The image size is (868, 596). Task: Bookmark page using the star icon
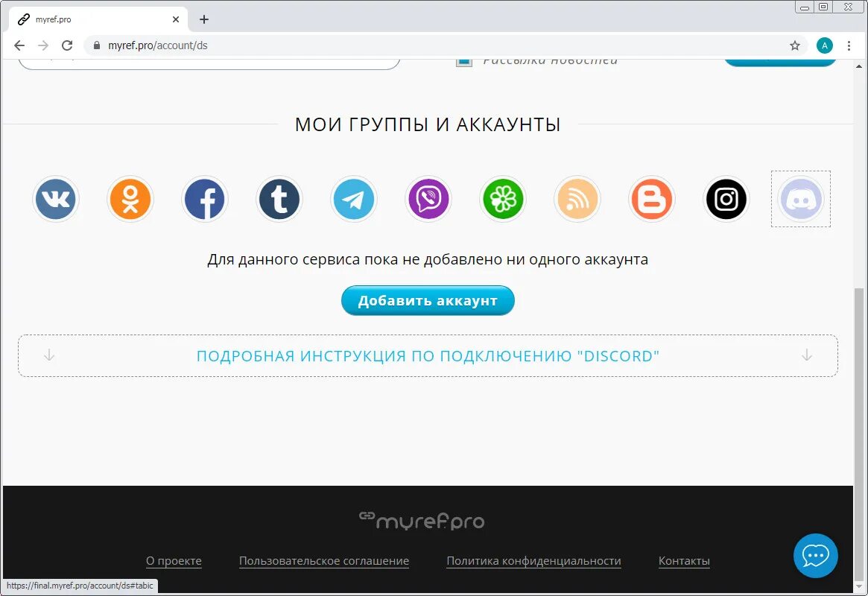(795, 45)
